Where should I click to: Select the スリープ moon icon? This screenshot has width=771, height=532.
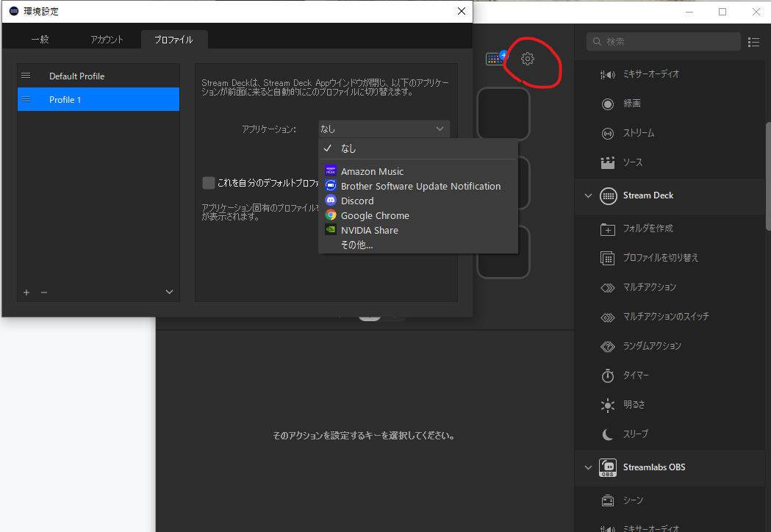608,434
